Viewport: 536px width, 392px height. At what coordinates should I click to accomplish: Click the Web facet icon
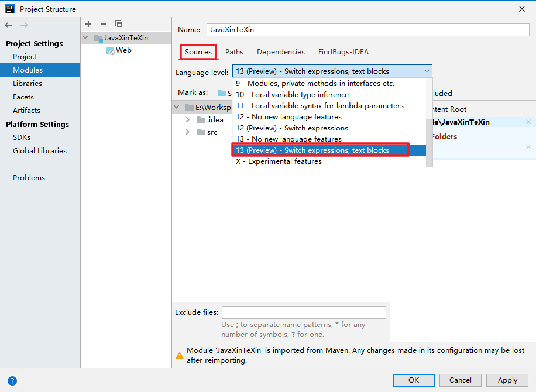pos(111,50)
